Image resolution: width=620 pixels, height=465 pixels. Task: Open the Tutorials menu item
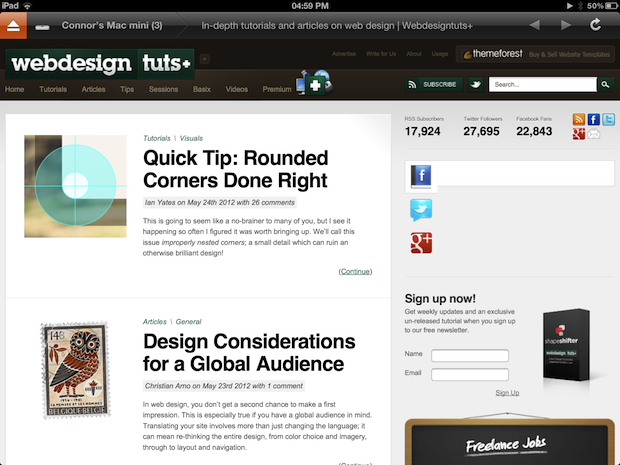pos(53,89)
